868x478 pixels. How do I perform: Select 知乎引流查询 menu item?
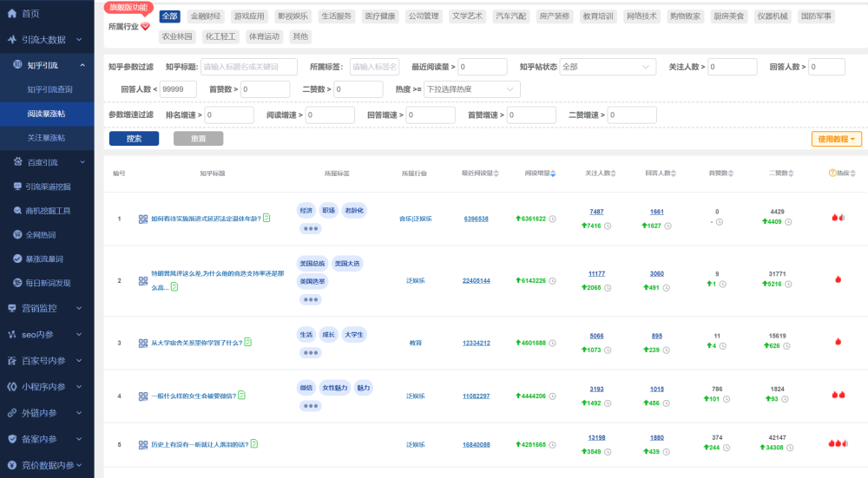coord(49,89)
